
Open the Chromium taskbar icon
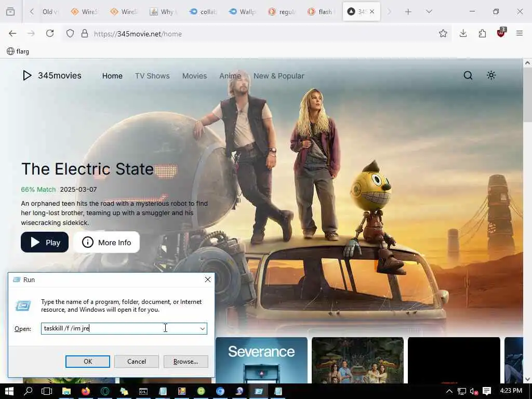(220, 391)
